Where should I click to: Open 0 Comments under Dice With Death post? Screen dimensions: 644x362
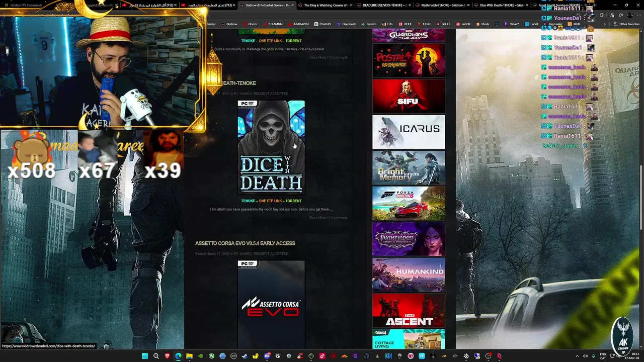(x=338, y=218)
